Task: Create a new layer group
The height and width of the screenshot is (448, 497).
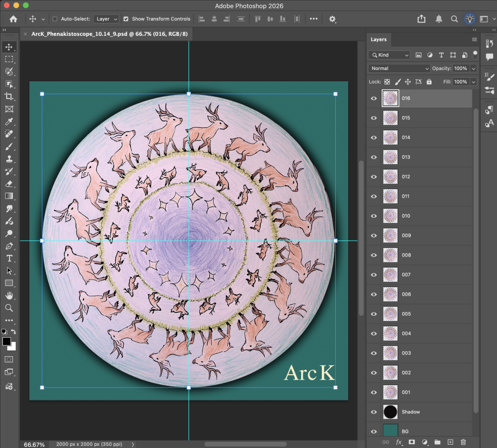Action: click(x=438, y=442)
